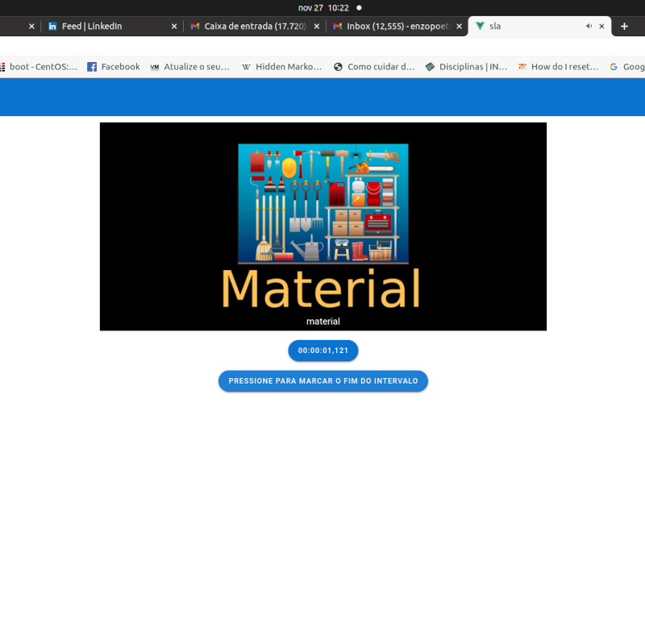Open the Google bookmark
This screenshot has height=644, width=645.
(627, 67)
